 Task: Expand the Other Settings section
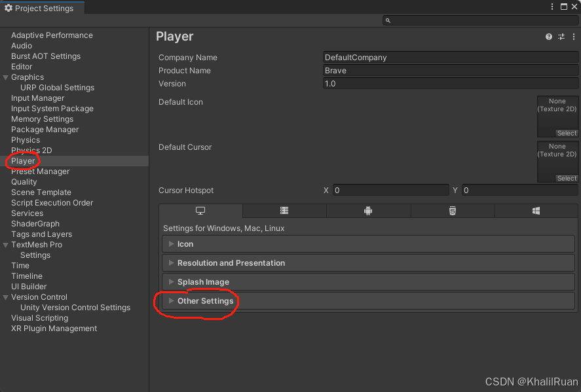368,301
